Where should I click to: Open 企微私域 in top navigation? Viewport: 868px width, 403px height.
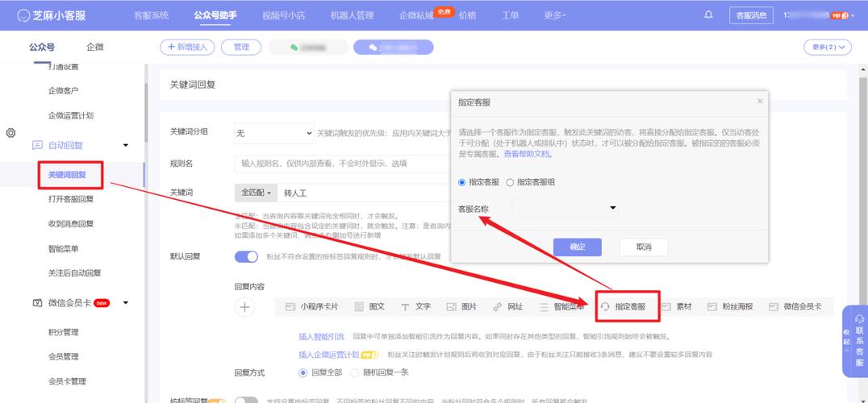[x=416, y=15]
